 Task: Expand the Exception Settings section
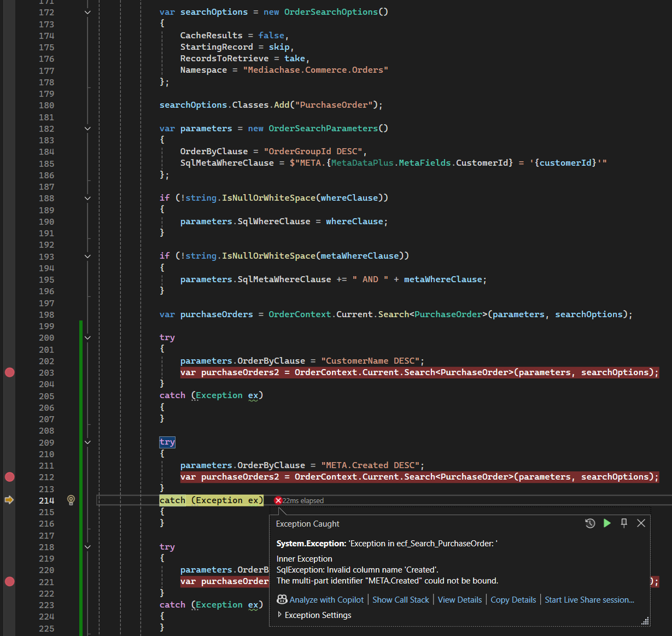(280, 615)
